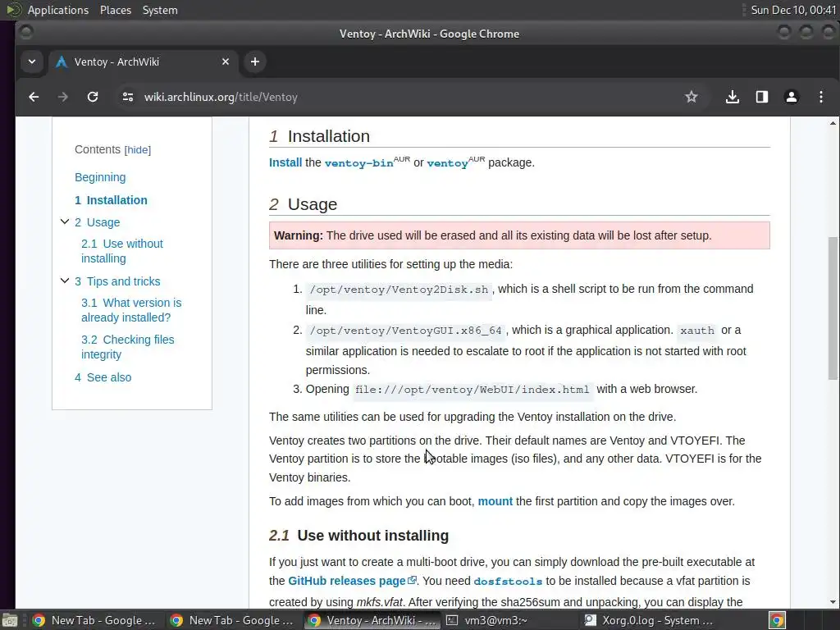Image resolution: width=840 pixels, height=630 pixels.
Task: Open the System menu
Action: 160,10
